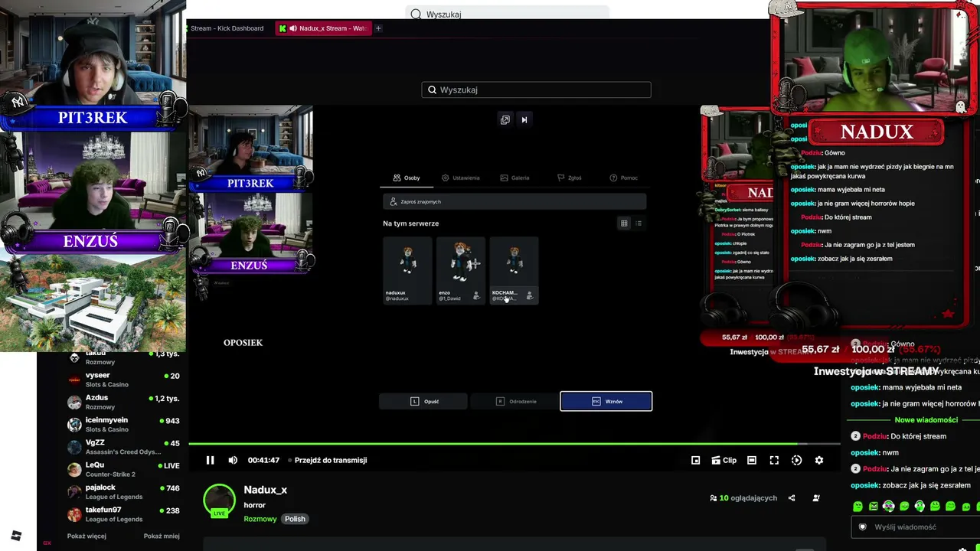Open picture-in-picture mini player icon
Viewport: 980px width, 551px height.
pos(695,460)
